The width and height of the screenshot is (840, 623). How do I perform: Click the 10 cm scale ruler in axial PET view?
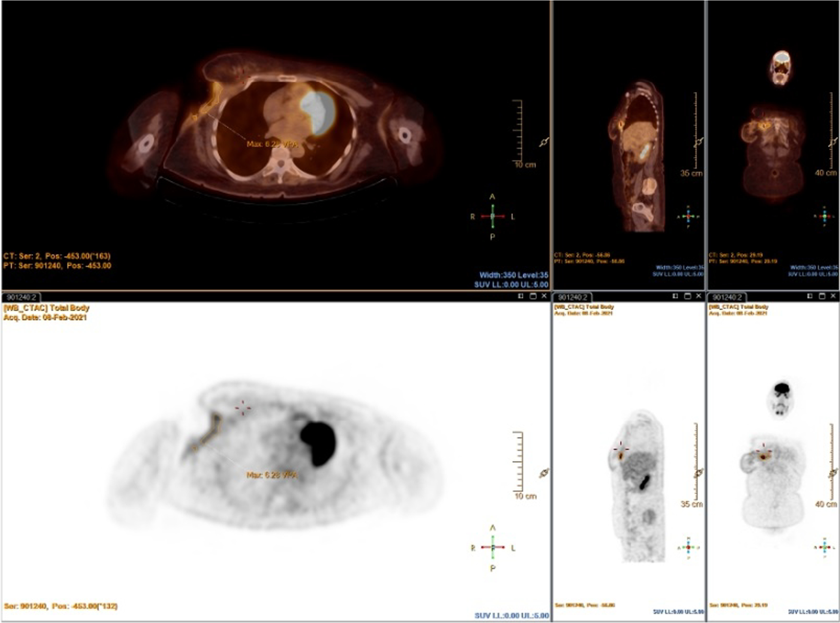click(x=519, y=462)
